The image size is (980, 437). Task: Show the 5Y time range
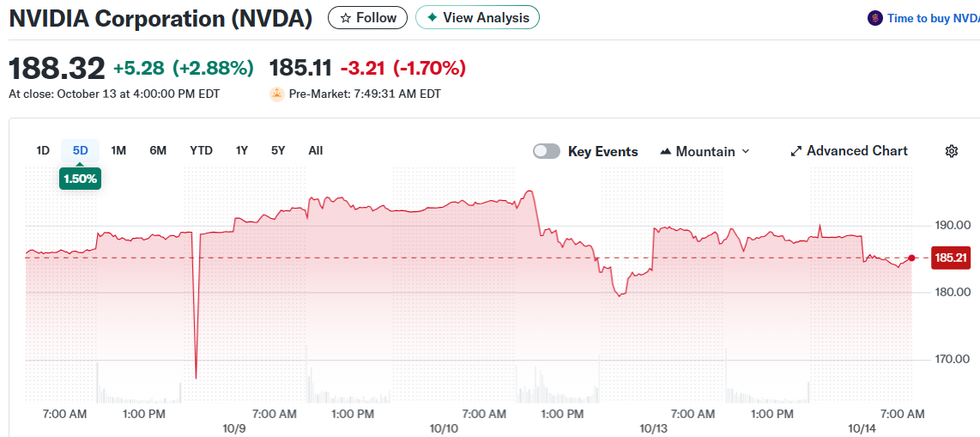click(278, 150)
